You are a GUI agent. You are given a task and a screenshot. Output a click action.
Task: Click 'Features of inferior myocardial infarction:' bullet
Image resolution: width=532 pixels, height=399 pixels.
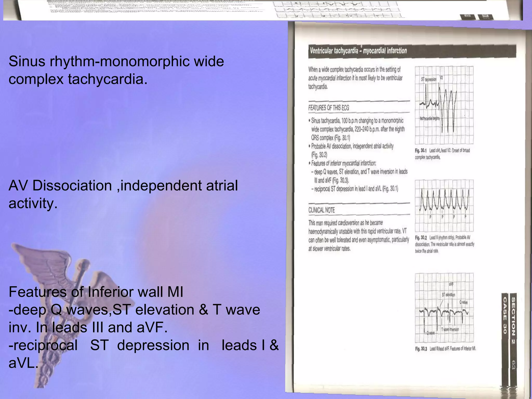click(x=342, y=163)
